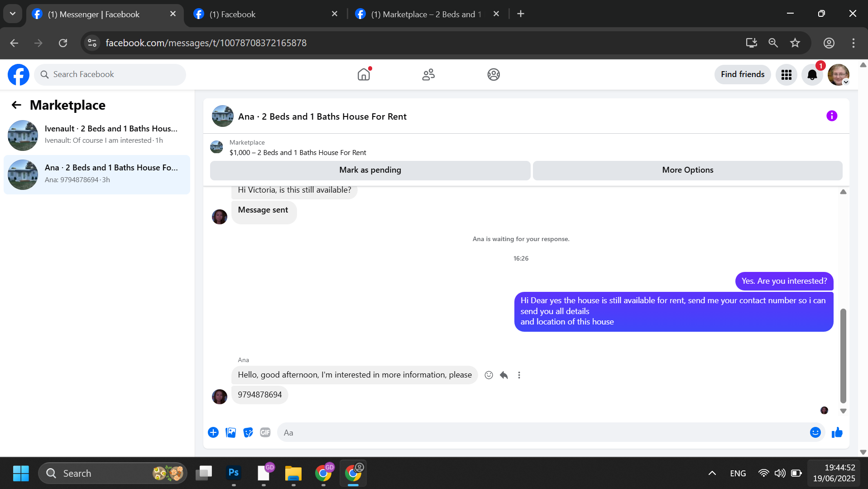868x489 pixels.
Task: Open the Home feed icon
Action: (x=364, y=74)
